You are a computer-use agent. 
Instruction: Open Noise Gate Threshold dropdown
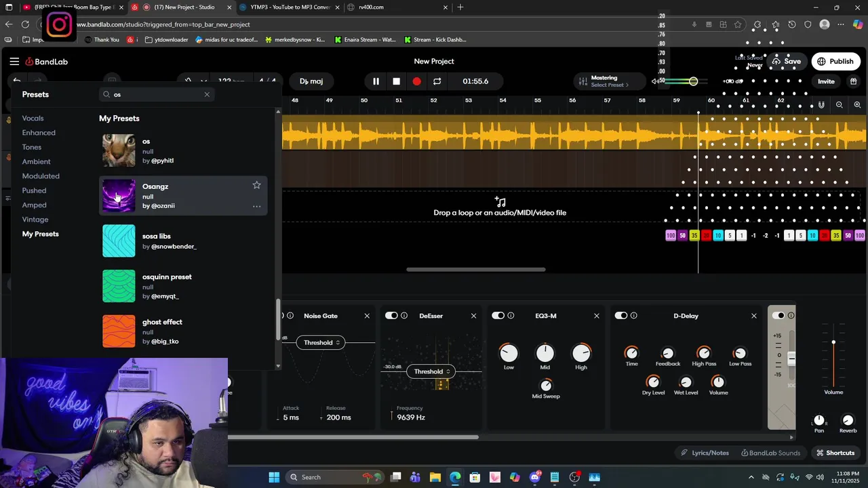tap(321, 342)
